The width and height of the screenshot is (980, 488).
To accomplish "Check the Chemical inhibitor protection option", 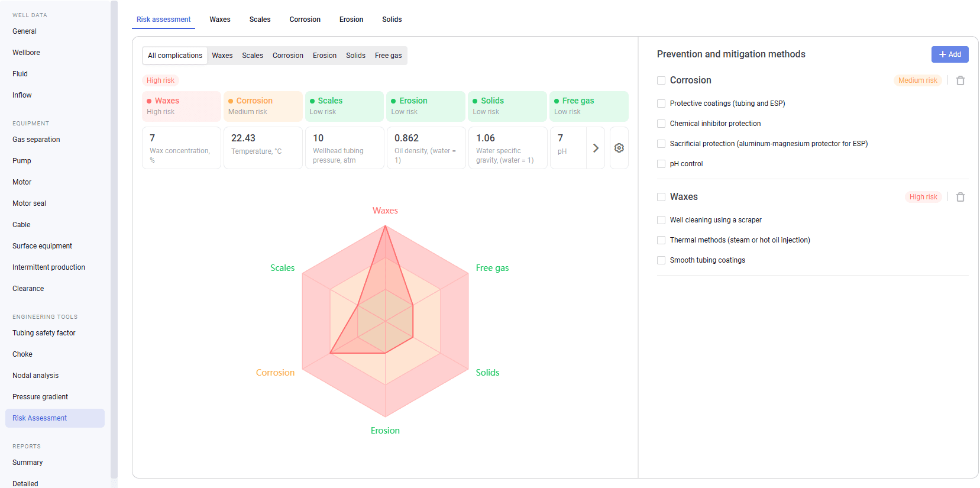I will tap(661, 124).
